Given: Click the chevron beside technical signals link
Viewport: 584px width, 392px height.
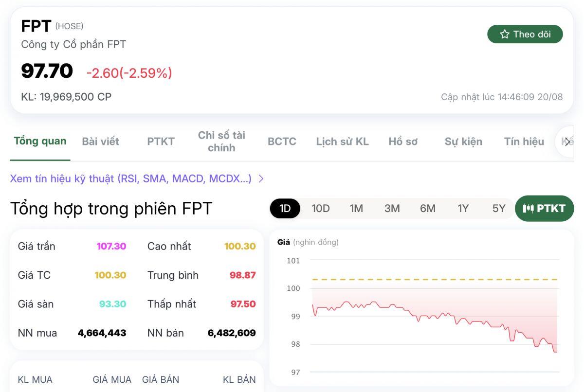Looking at the screenshot, I should [x=261, y=178].
